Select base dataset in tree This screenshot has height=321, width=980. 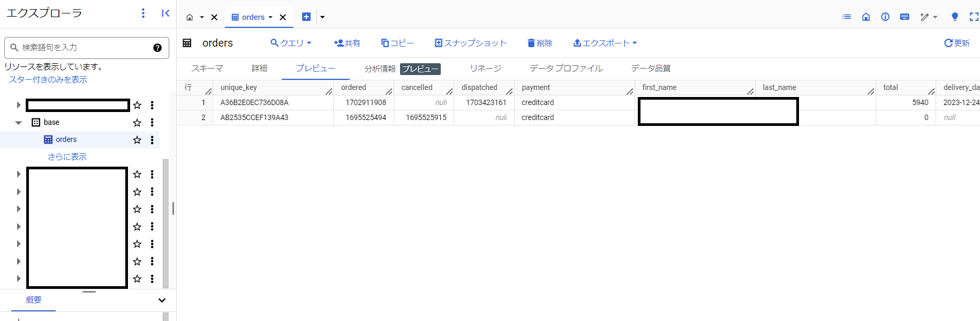(x=51, y=123)
